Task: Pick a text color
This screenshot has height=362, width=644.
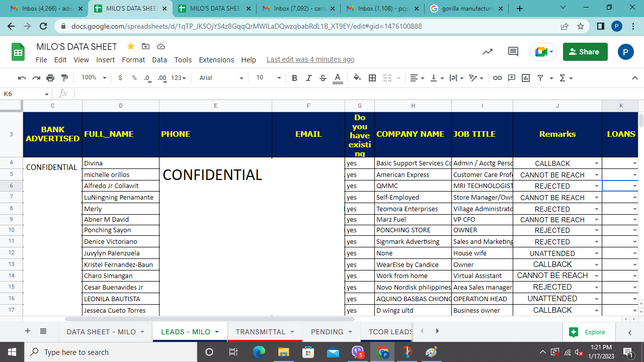Action: 338,78
